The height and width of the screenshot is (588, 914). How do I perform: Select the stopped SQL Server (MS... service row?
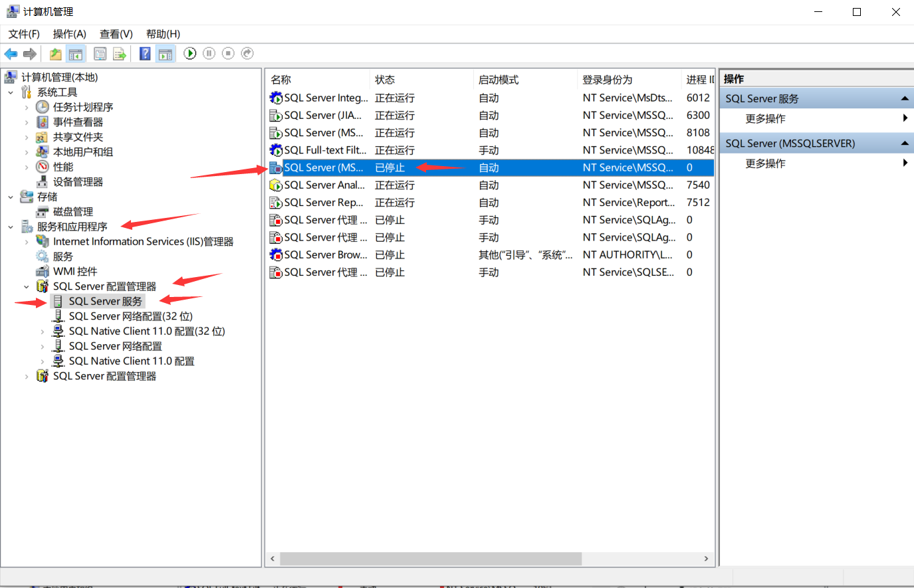pyautogui.click(x=491, y=167)
